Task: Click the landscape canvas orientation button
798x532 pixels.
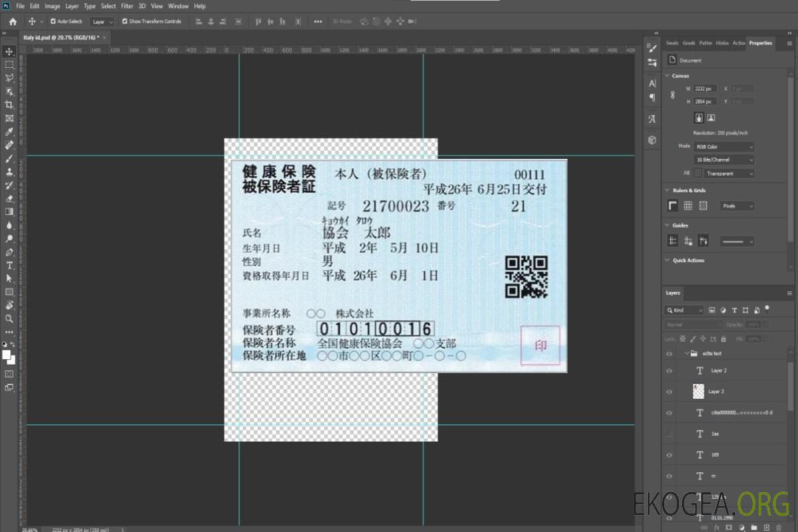Action: click(x=711, y=117)
